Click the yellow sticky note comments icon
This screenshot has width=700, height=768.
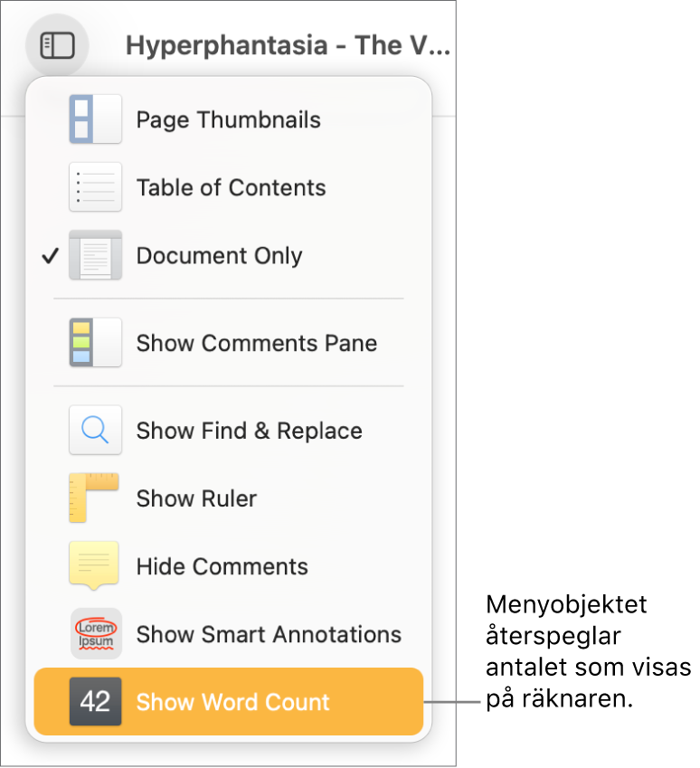click(x=94, y=565)
